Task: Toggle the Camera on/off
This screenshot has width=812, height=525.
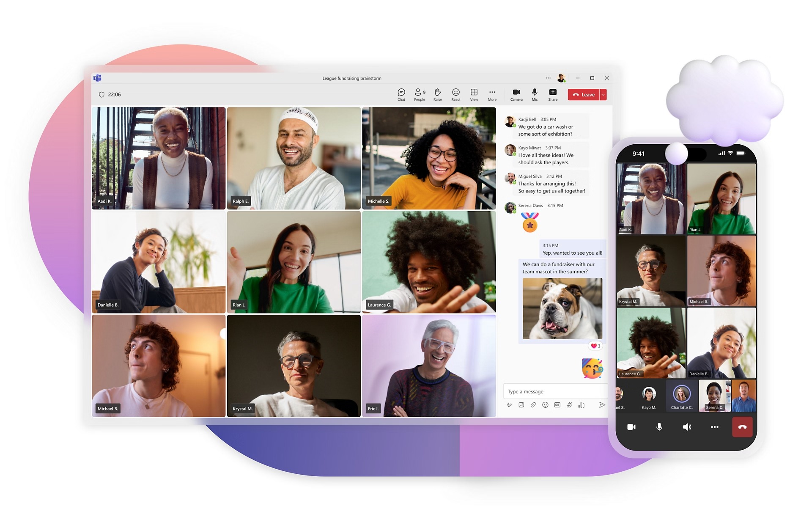Action: tap(514, 93)
